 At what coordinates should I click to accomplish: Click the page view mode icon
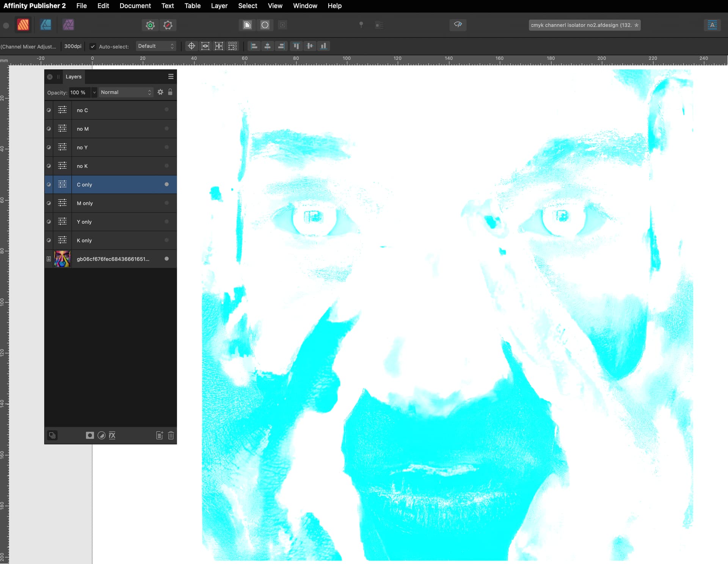pyautogui.click(x=247, y=25)
